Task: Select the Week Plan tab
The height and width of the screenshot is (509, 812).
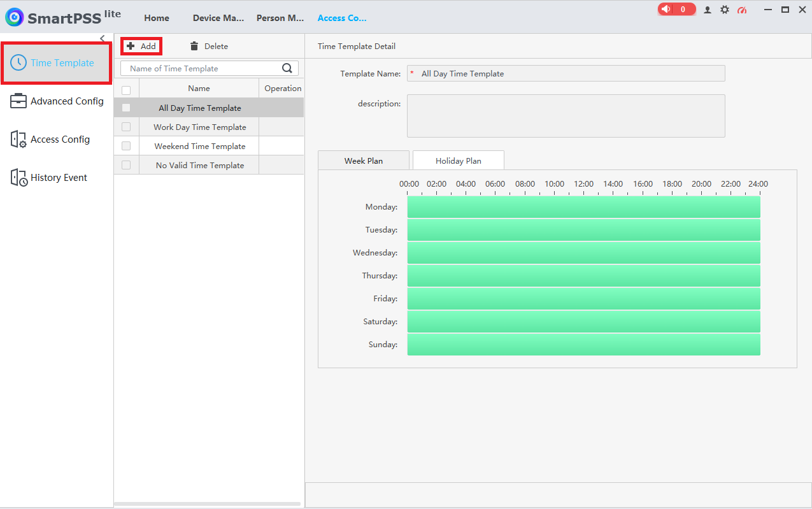Action: click(x=363, y=161)
